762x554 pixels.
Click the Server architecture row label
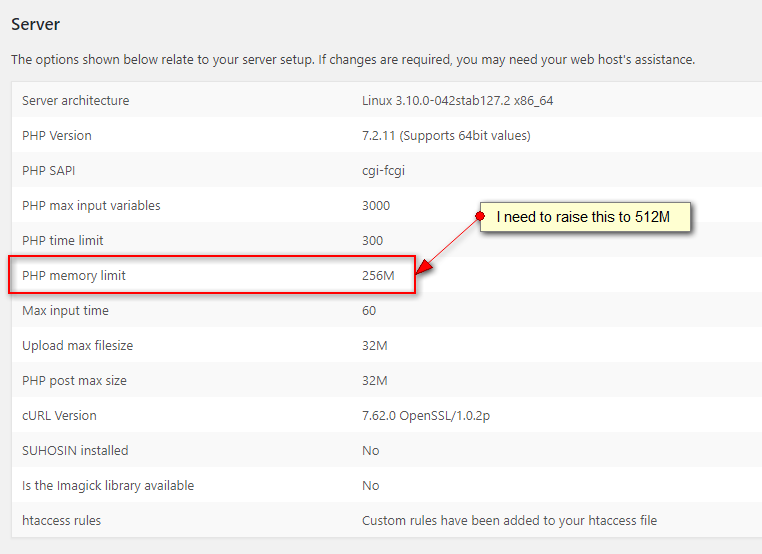[75, 100]
